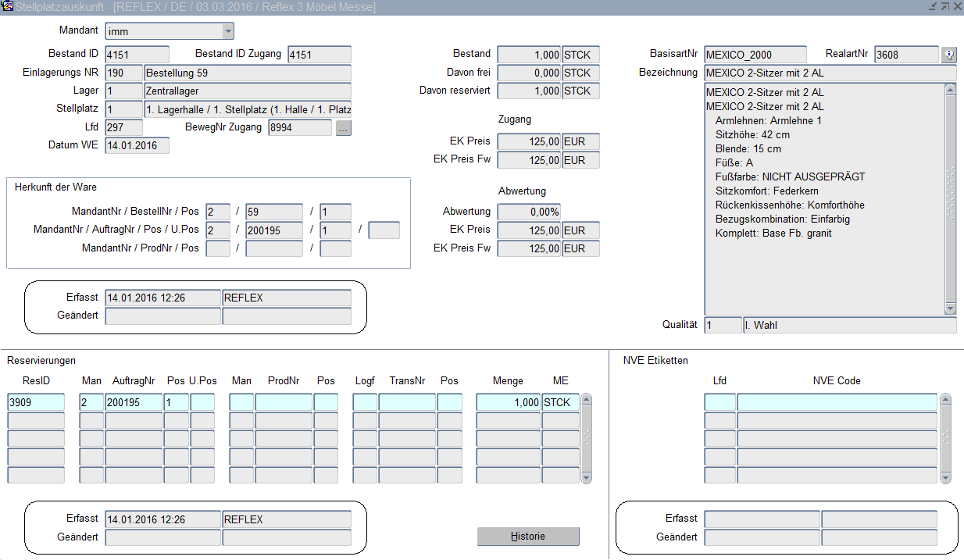Close the Stellplatzauskunft window
This screenshot has width=964, height=560.
pos(957,6)
